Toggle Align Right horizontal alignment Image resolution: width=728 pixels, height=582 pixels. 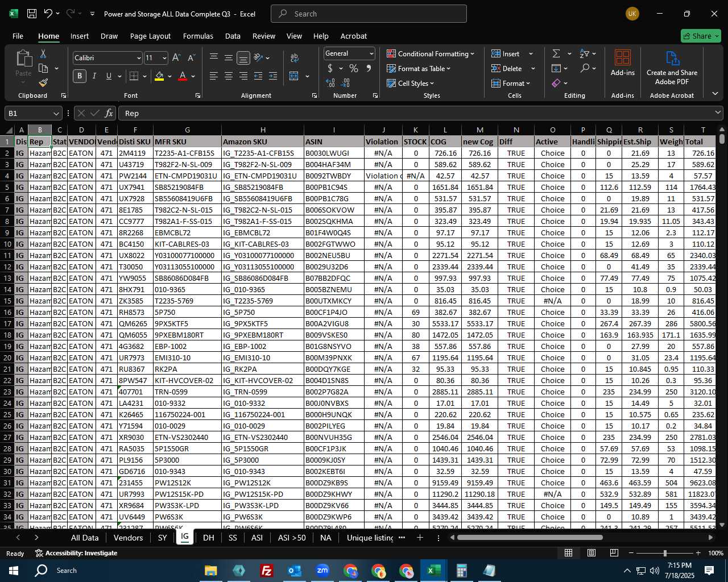point(243,76)
